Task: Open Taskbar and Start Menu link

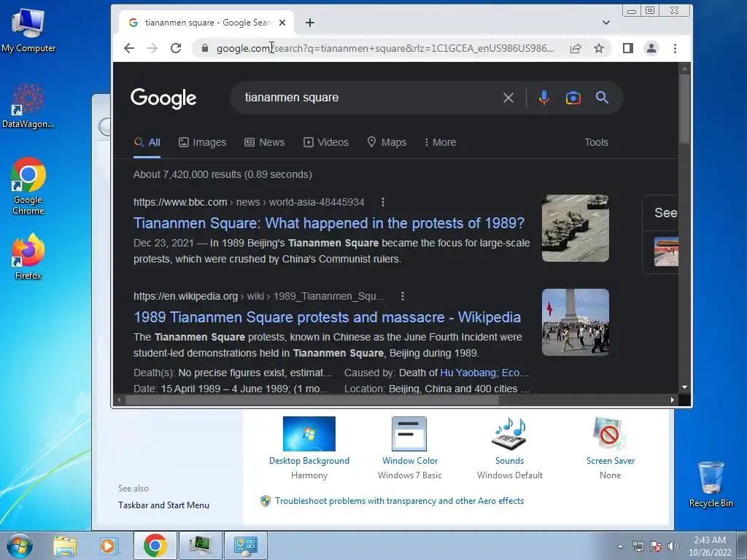Action: (163, 505)
